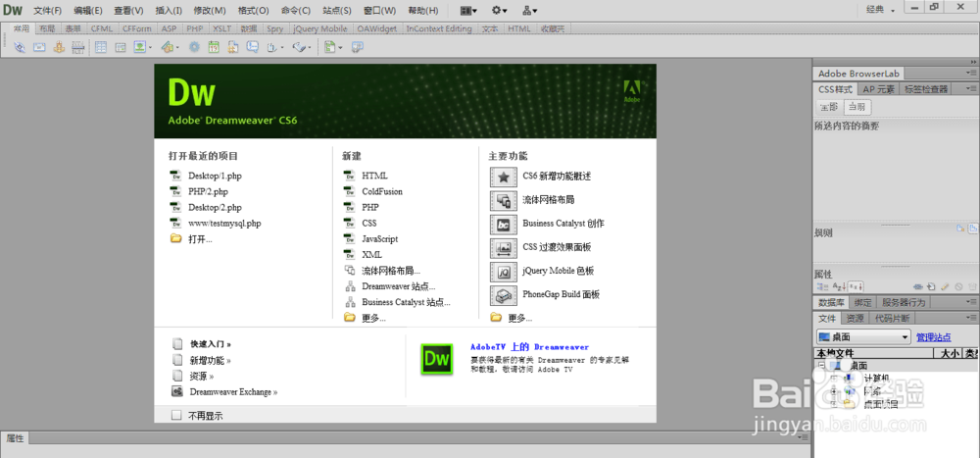The width and height of the screenshot is (980, 458).
Task: Click the disable CSS property icon
Action: click(958, 286)
